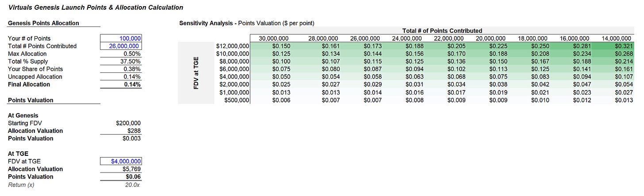
Task: Click the row label $500,000
Action: [238, 100]
